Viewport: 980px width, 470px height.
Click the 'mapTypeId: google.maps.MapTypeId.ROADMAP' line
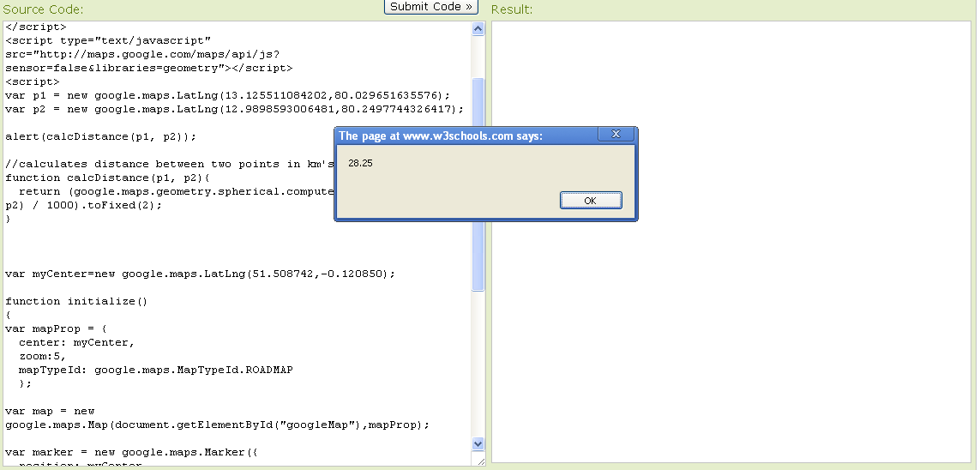click(156, 370)
